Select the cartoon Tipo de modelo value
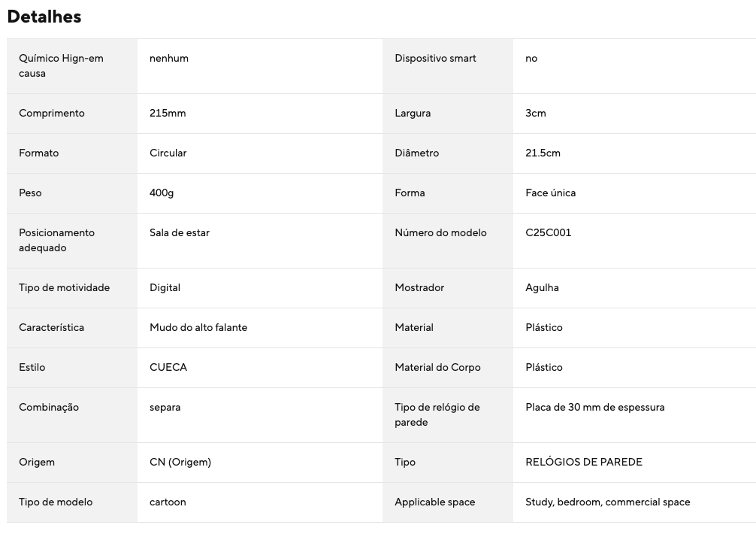 (x=168, y=502)
